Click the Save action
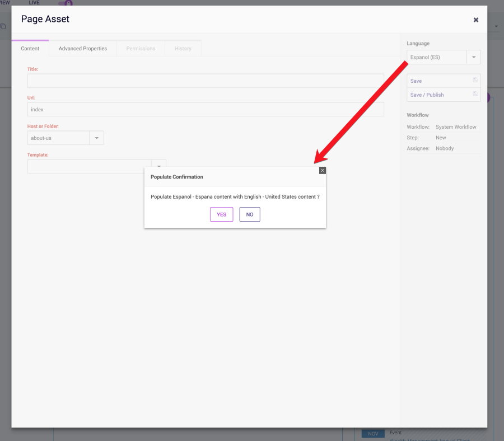504x441 pixels. click(x=444, y=81)
